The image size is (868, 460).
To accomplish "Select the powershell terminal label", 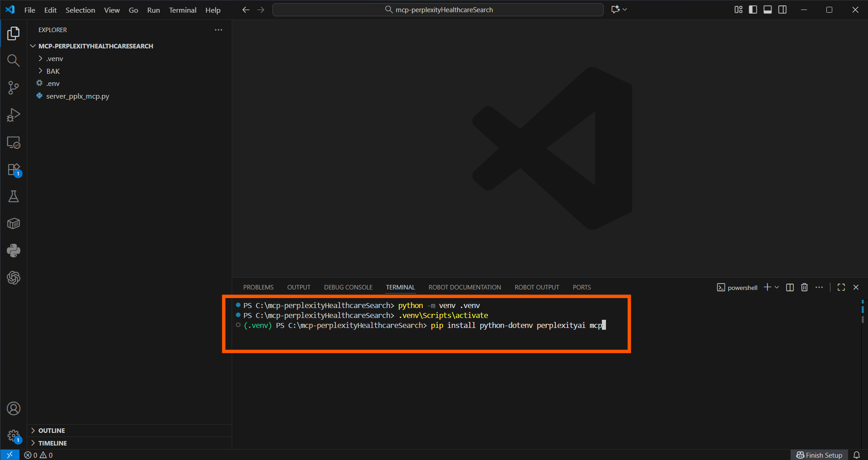I will (737, 287).
